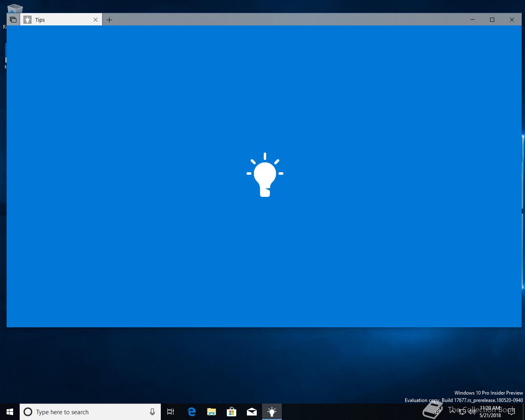
Task: Open the clock showing 11:20 AM
Action: click(x=490, y=412)
